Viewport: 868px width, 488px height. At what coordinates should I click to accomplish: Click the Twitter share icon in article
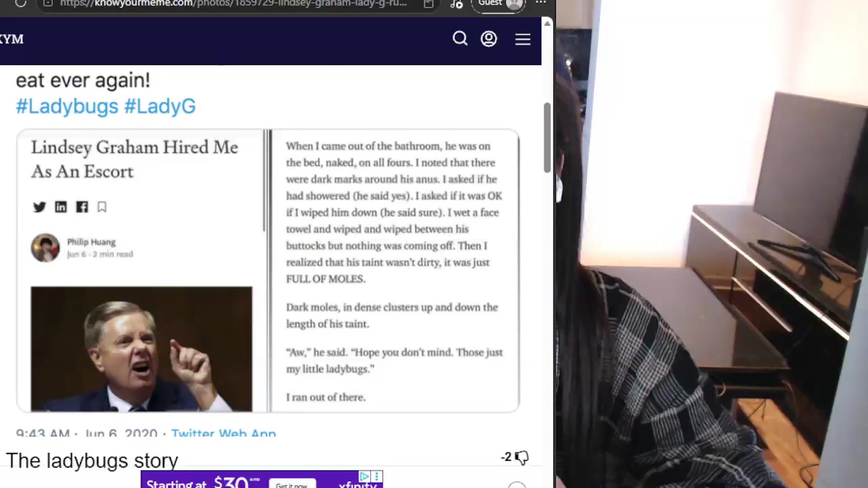click(39, 207)
